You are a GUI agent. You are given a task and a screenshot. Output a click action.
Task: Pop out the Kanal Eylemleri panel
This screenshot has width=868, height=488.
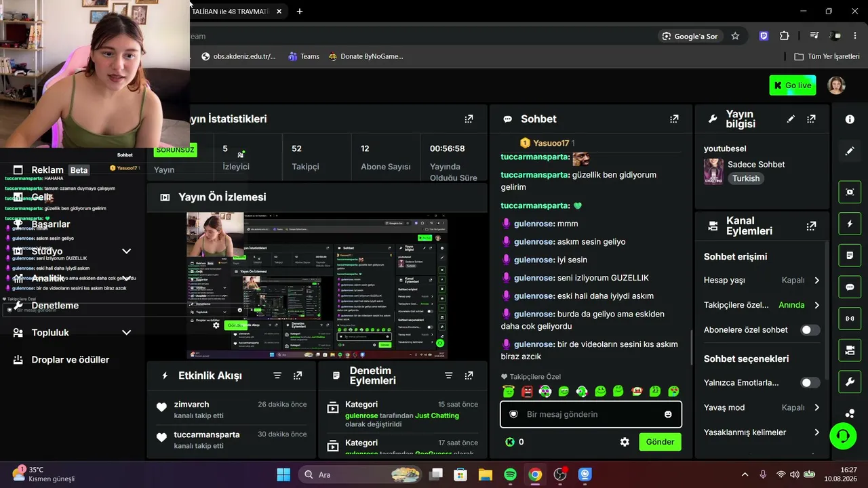tap(811, 226)
